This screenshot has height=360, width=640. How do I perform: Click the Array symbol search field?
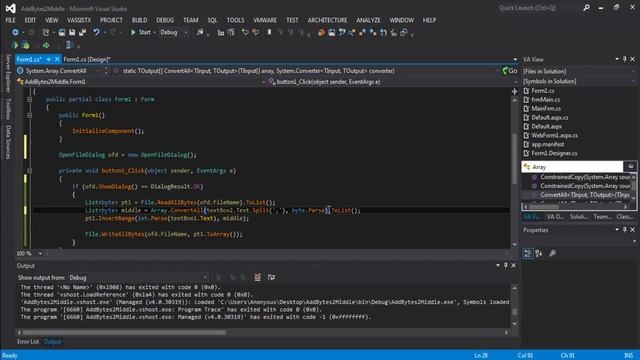573,167
